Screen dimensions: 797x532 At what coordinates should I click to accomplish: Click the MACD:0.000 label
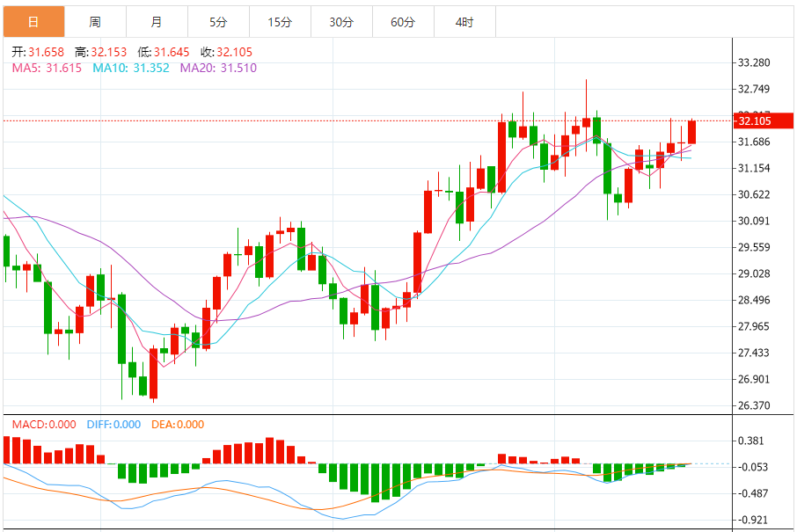pos(44,425)
